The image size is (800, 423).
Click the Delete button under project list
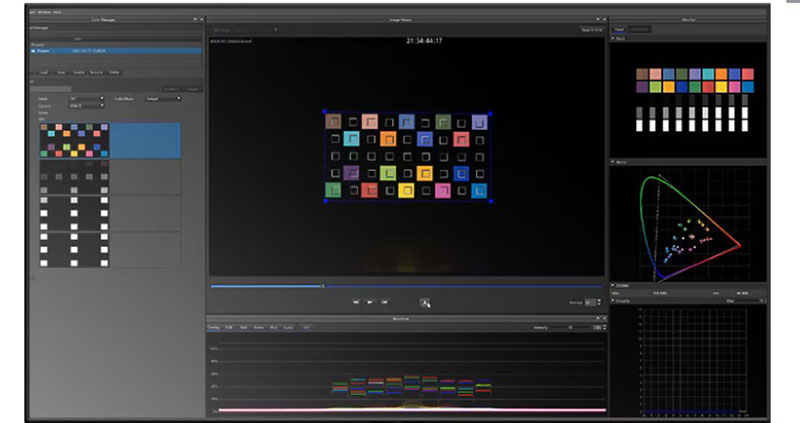coord(114,72)
